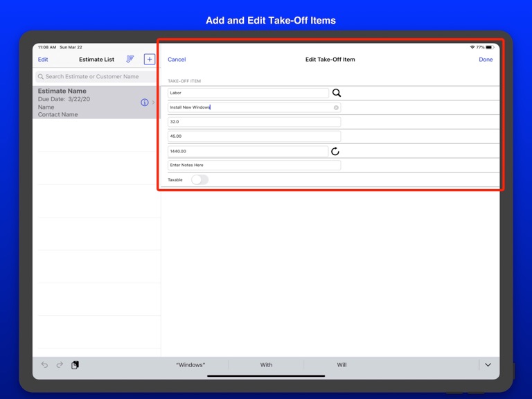Screen dimensions: 532x399
Task: Hide keyboard with the down chevron
Action: pyautogui.click(x=488, y=365)
